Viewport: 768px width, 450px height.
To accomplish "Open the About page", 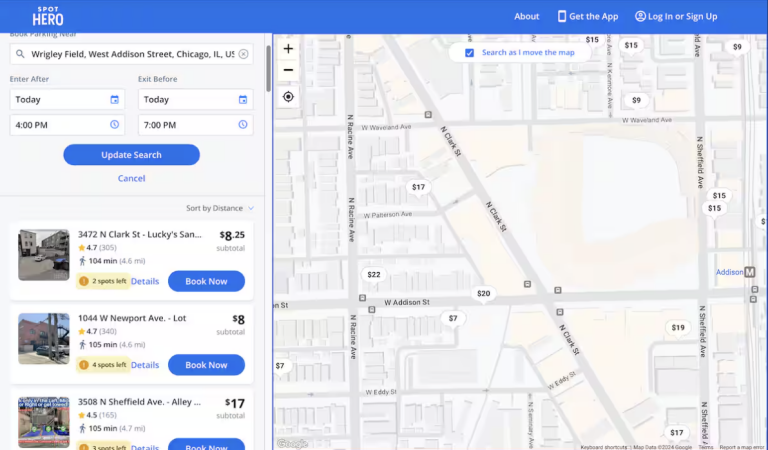I will (527, 16).
